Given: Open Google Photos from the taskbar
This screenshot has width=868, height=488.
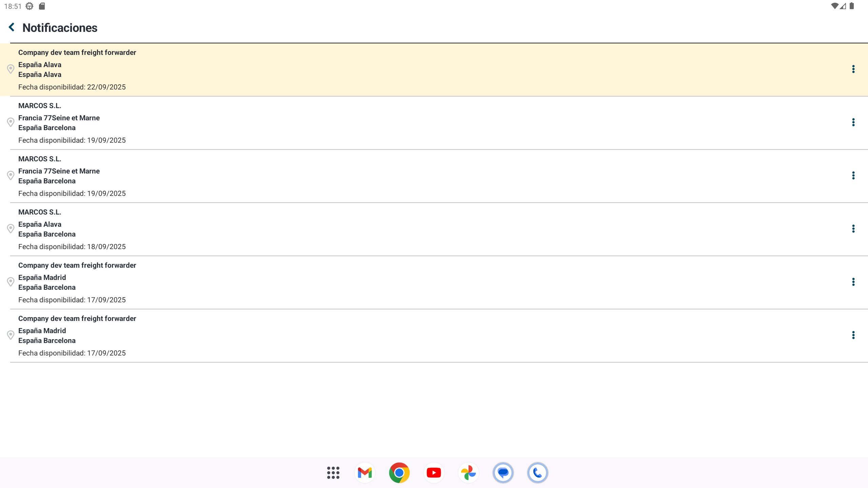Looking at the screenshot, I should coord(469,473).
